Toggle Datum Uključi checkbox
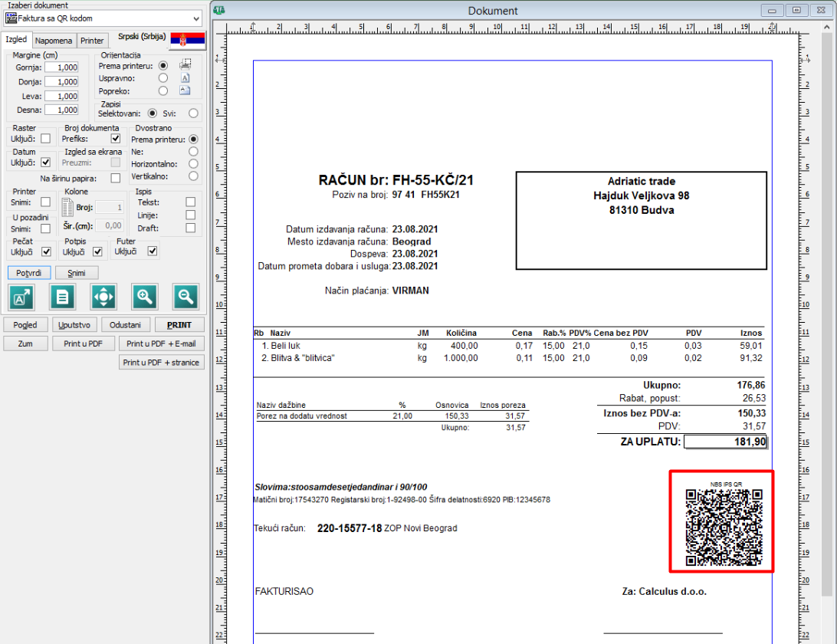Image resolution: width=837 pixels, height=644 pixels. pos(46,162)
